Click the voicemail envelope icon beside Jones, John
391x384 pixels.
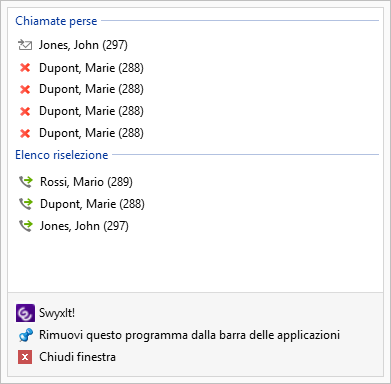coord(25,45)
